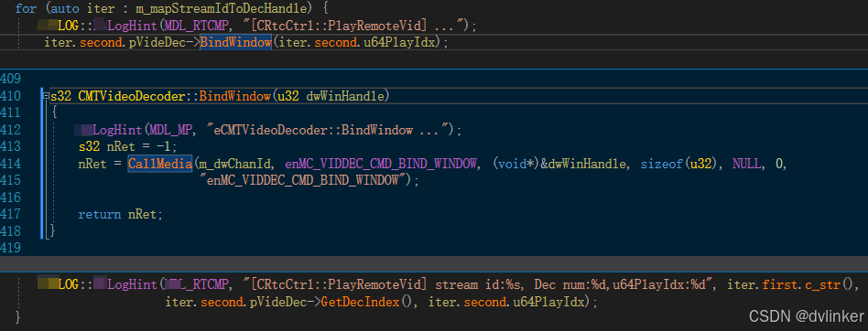Click BindWindow in the line 410 definition

pyautogui.click(x=235, y=96)
